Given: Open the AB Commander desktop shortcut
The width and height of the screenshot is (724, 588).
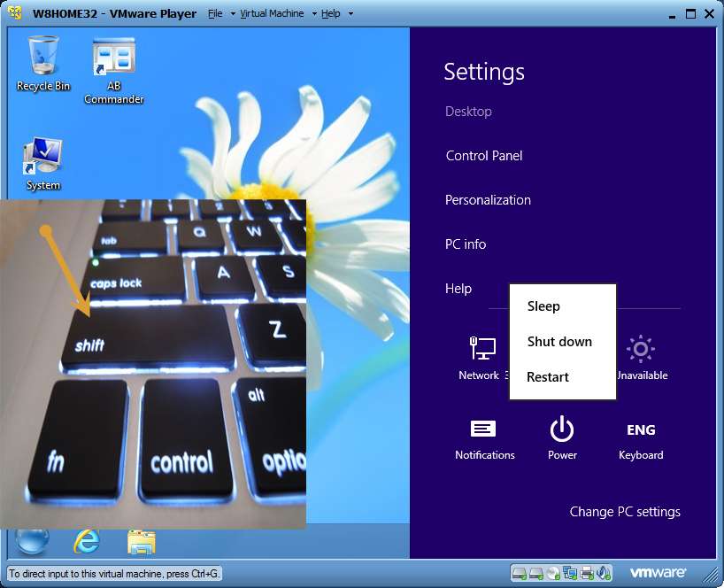Looking at the screenshot, I should (x=113, y=60).
